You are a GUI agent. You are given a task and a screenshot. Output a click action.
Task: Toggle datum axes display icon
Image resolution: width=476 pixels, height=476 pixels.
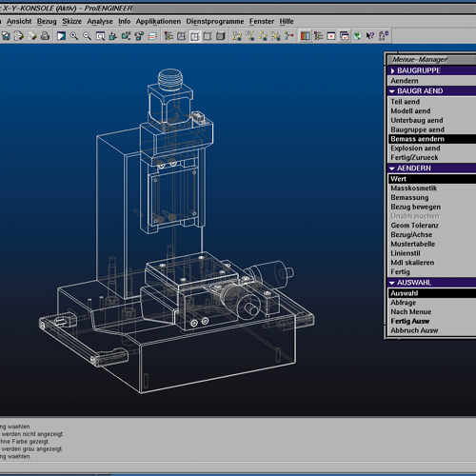tap(249, 36)
